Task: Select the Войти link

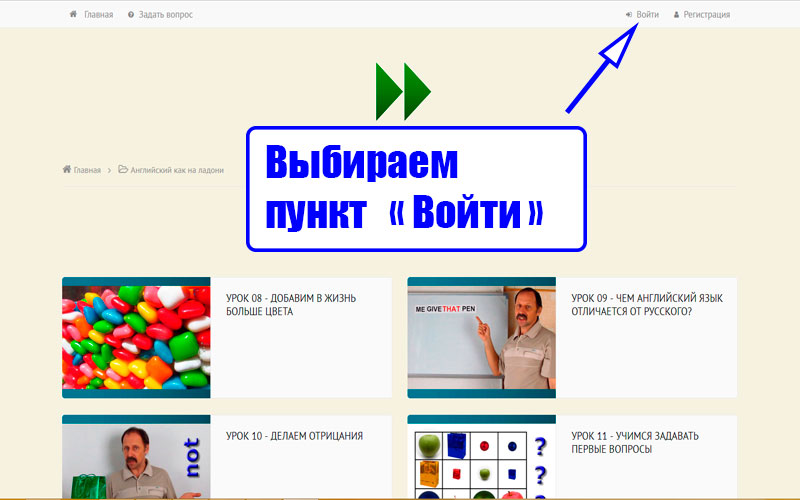Action: (647, 15)
